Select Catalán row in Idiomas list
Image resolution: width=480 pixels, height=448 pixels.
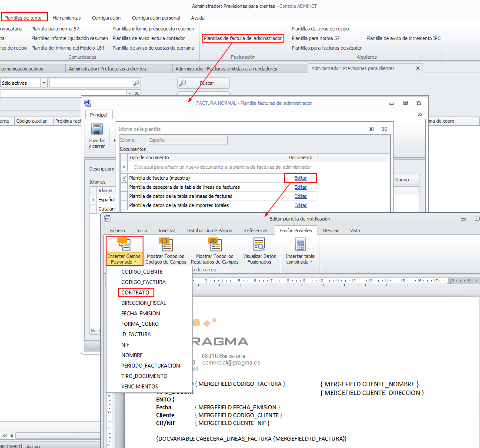coord(106,209)
